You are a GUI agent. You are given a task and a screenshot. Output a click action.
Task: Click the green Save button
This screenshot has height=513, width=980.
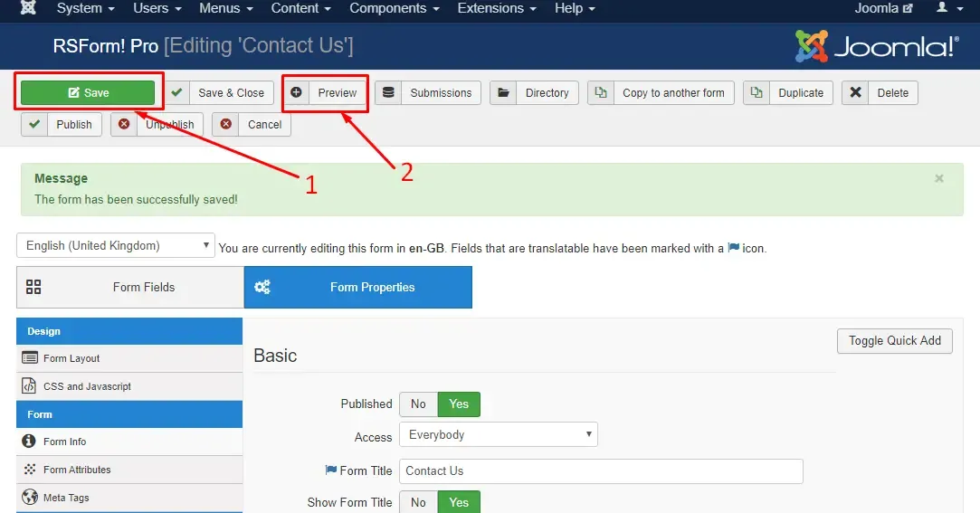88,92
